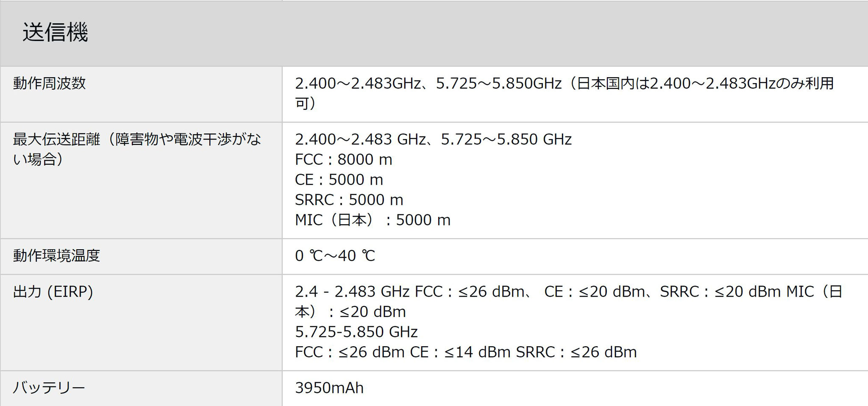Select the バッテリー row label
Image resolution: width=868 pixels, height=406 pixels.
coord(49,387)
